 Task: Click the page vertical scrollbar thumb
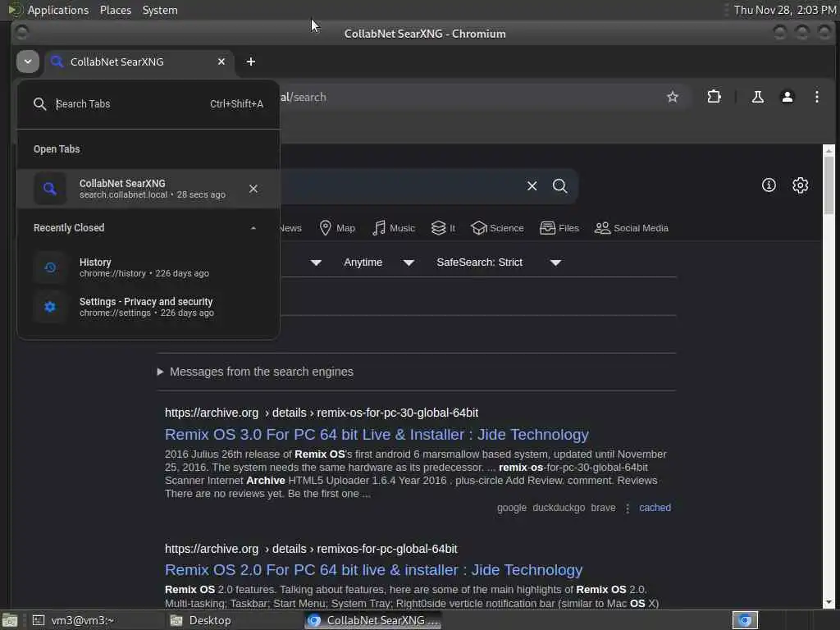[x=829, y=185]
